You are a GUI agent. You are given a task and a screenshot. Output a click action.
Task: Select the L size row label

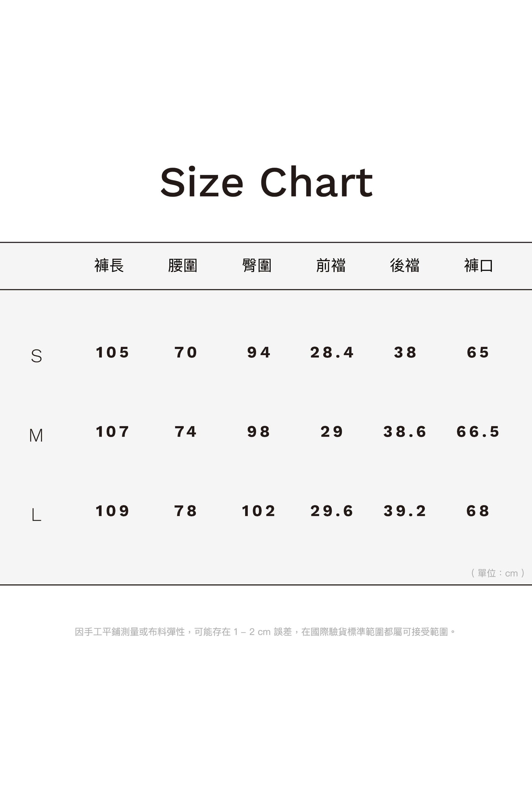pyautogui.click(x=36, y=515)
